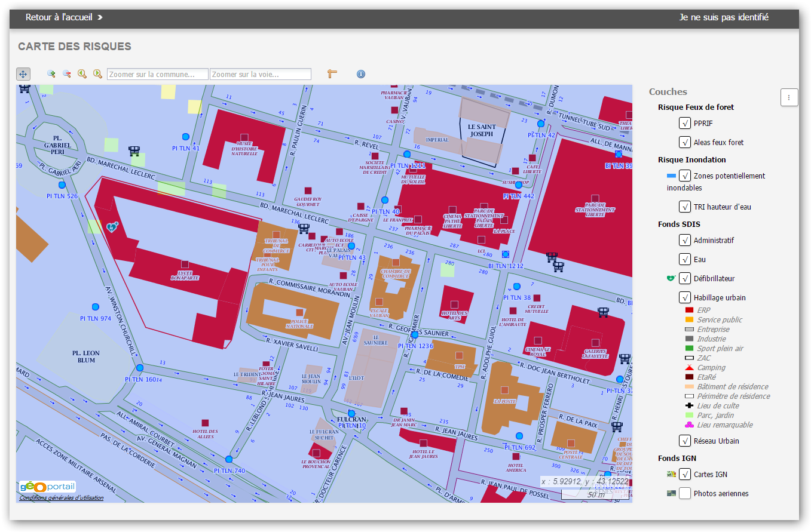Uncheck the PPRIF layer
The height and width of the screenshot is (532, 811).
coord(685,124)
